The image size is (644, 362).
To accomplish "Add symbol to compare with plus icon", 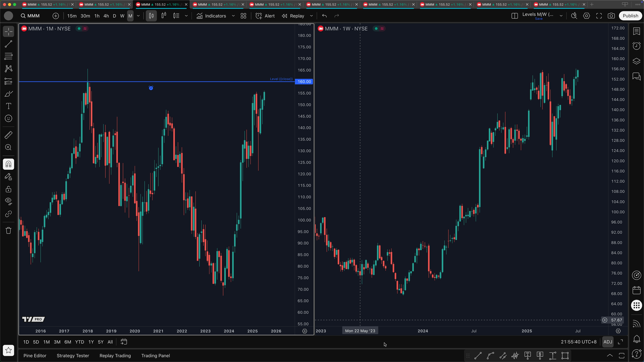I will pos(56,16).
